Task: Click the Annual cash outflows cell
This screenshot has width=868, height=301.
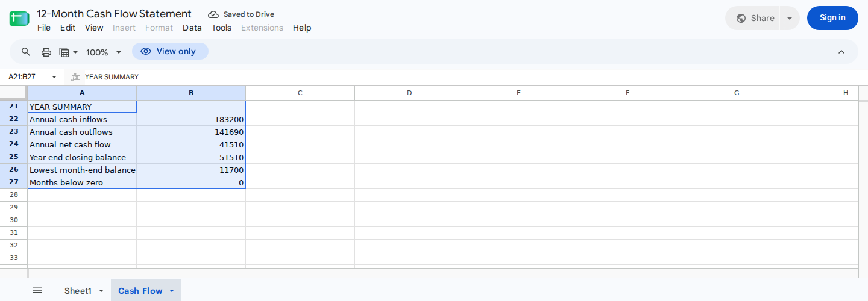Action: pos(82,132)
